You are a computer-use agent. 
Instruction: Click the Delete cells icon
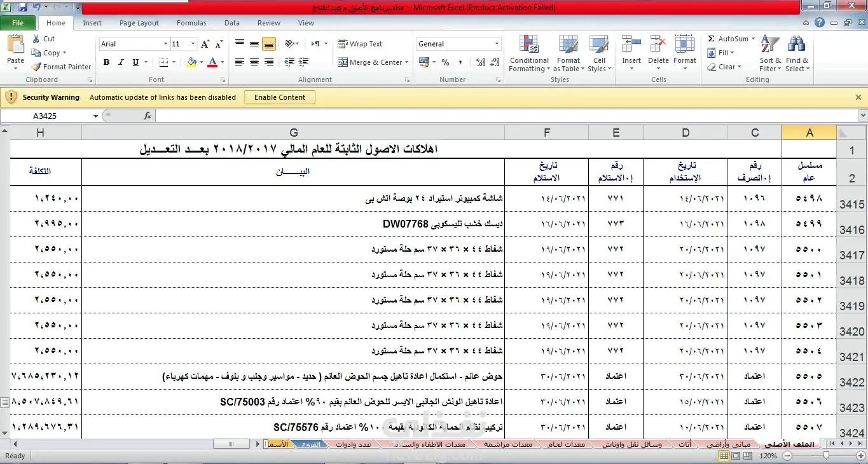point(658,44)
